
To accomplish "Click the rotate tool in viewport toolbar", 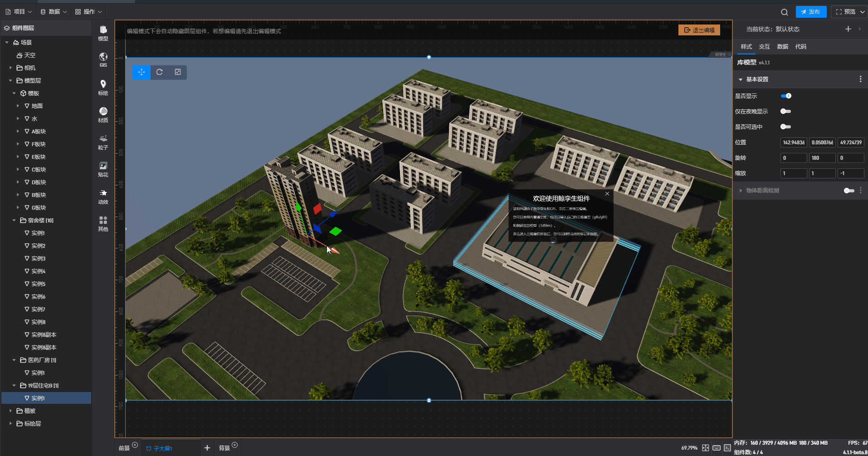I will click(x=160, y=72).
